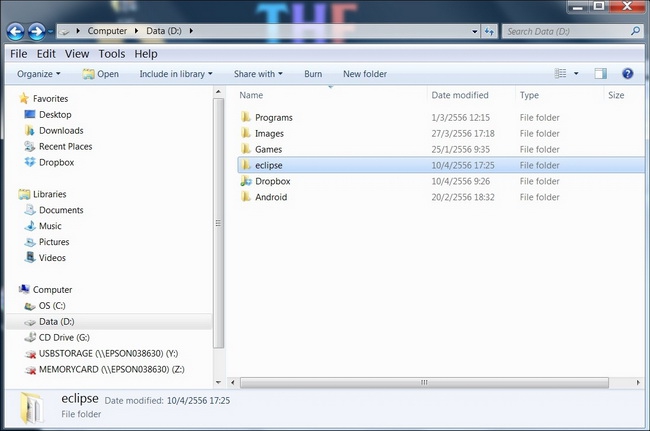Select the Dropbox folder icon in list
Screen dimensions: 650x431
(x=246, y=181)
